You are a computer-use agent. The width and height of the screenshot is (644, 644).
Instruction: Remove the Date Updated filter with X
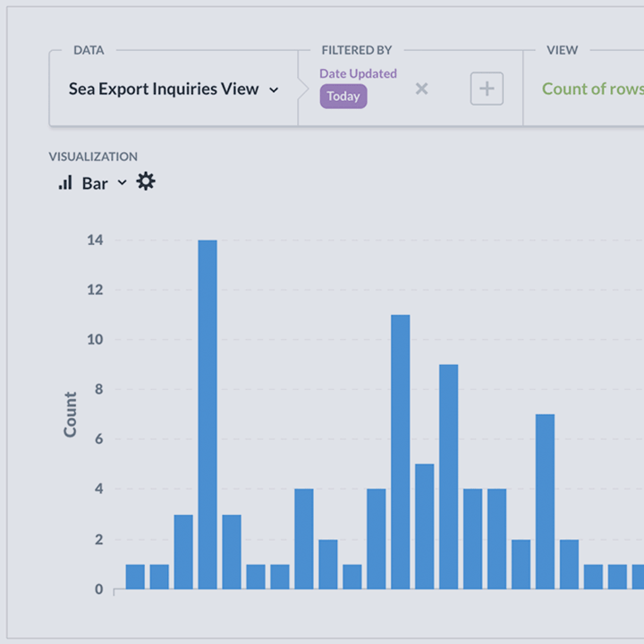tap(421, 89)
